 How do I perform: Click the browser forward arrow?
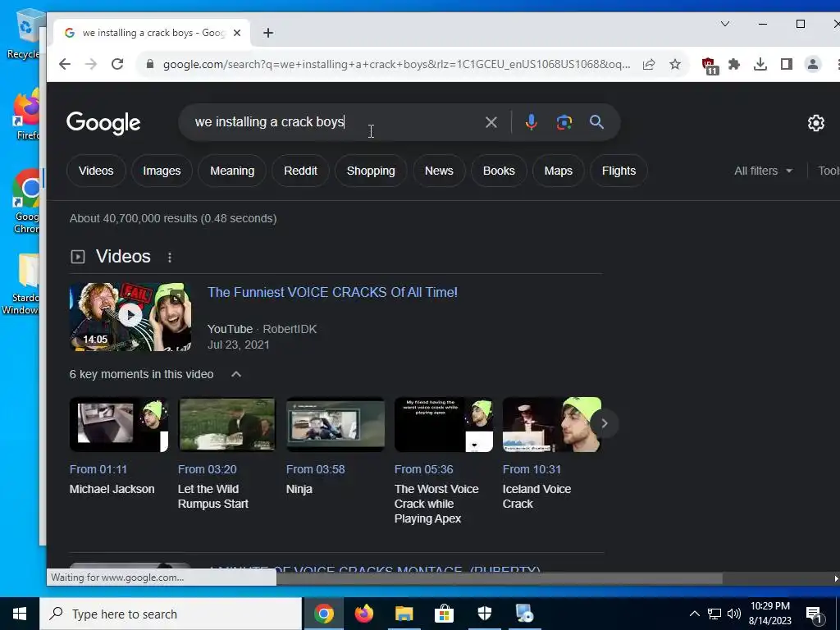(x=91, y=64)
